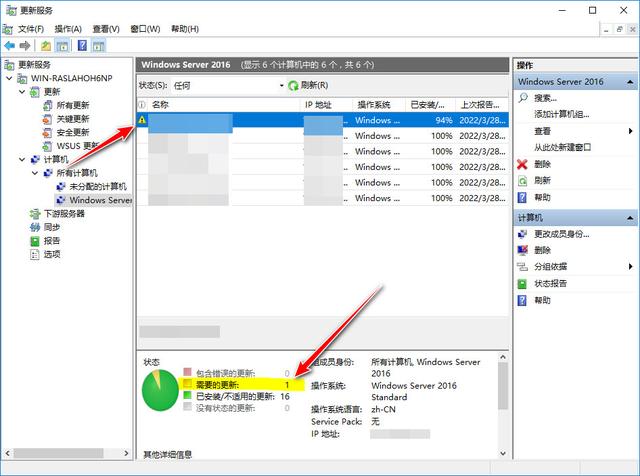The height and width of the screenshot is (476, 640).
Task: Click the green 已安装/不适用的更新 color swatch
Action: point(187,395)
